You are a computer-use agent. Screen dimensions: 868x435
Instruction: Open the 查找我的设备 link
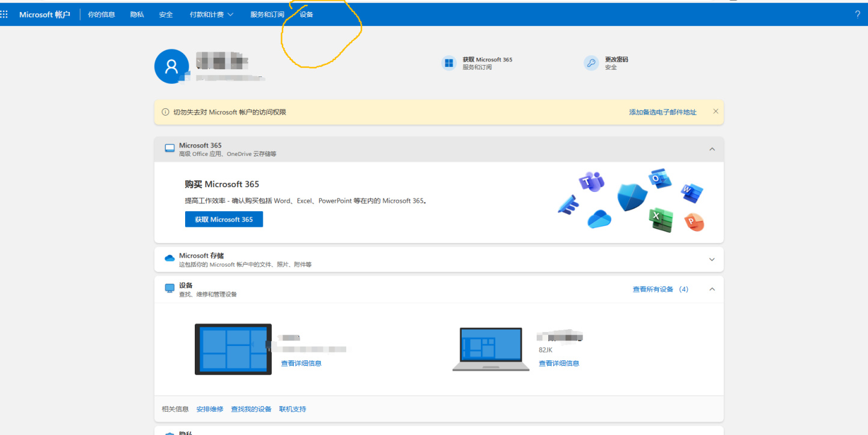coord(251,409)
